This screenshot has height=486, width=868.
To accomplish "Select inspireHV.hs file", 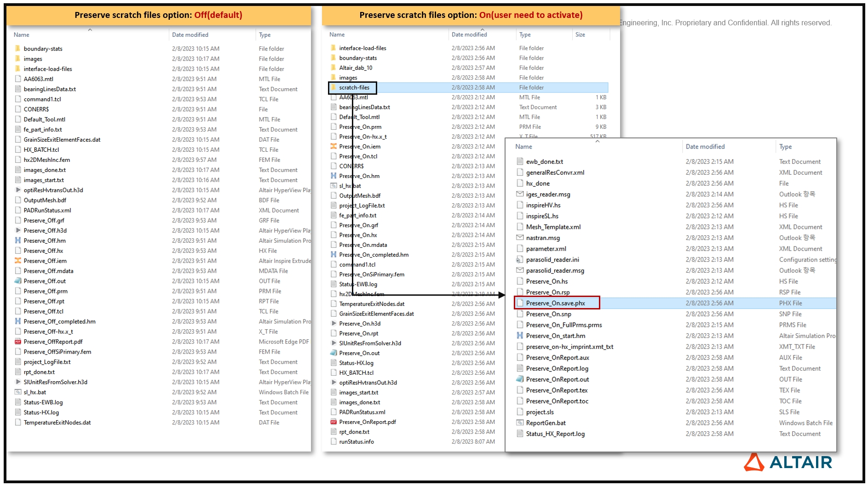I will point(543,205).
